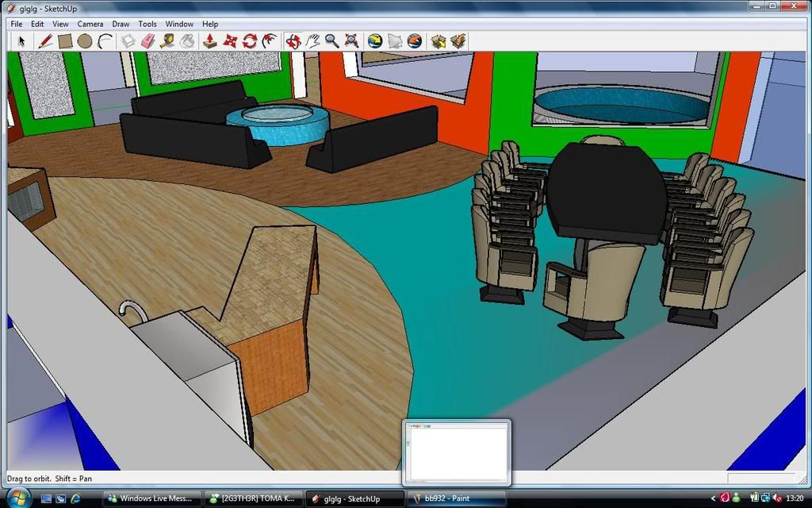Open the bb932 - Paint taskbar button
Viewport: 812px width, 508px height.
[x=456, y=498]
